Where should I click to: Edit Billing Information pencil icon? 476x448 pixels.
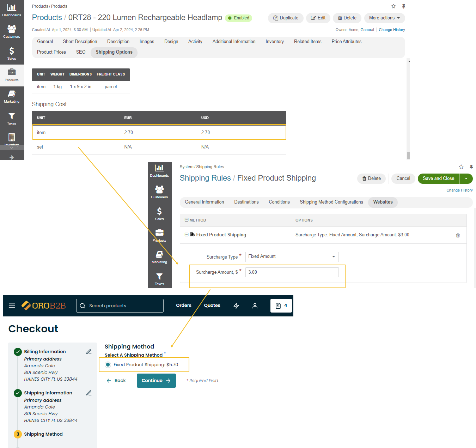click(89, 352)
